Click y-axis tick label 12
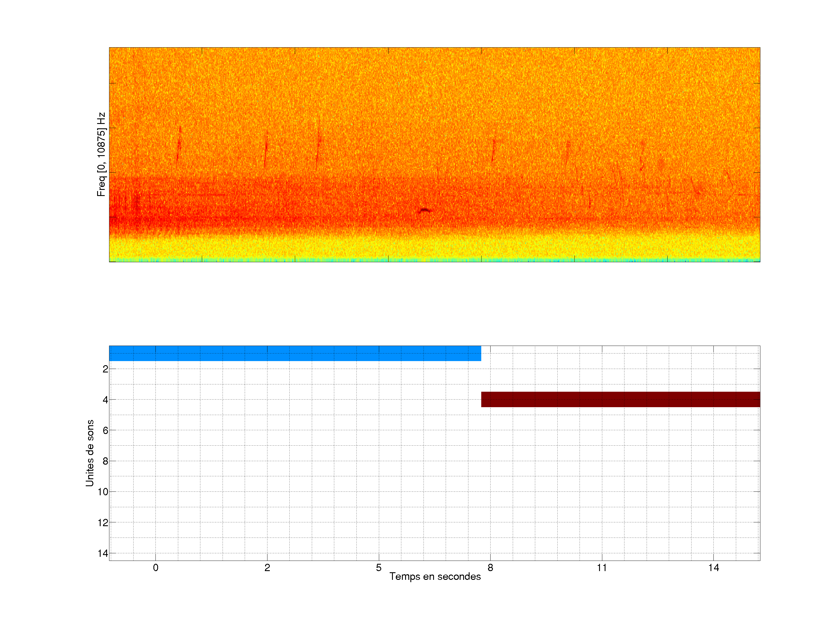Viewport: 840px width, 630px height. pos(103,523)
